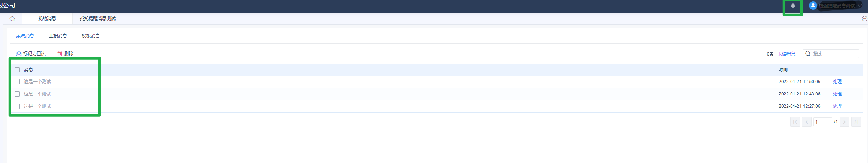
Task: Filter by 未读消息 link
Action: pos(787,54)
